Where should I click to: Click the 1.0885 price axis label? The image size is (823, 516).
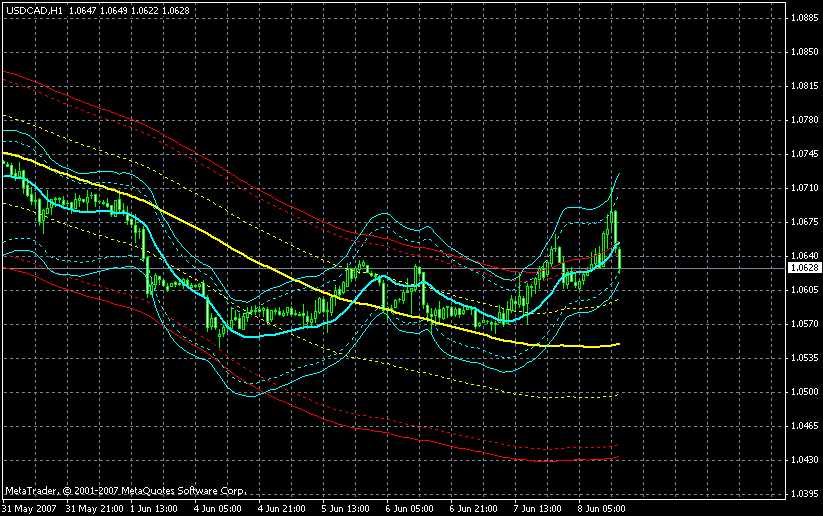pos(804,18)
